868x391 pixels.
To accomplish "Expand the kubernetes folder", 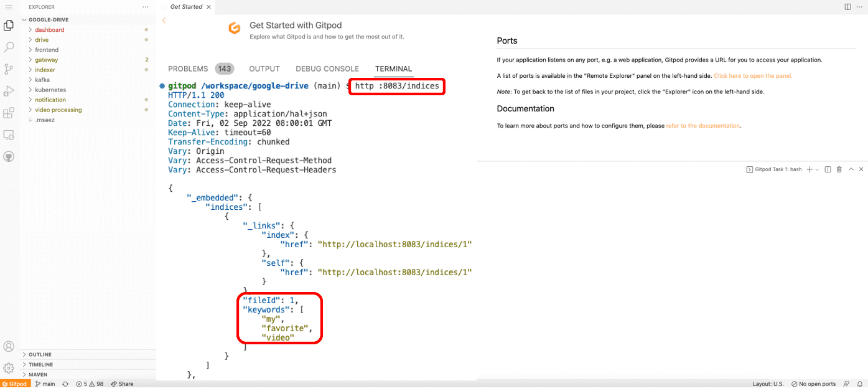I will 50,90.
